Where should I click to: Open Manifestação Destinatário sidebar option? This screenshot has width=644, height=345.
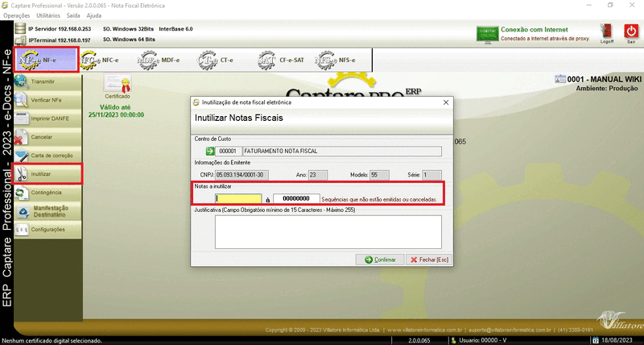click(x=47, y=211)
